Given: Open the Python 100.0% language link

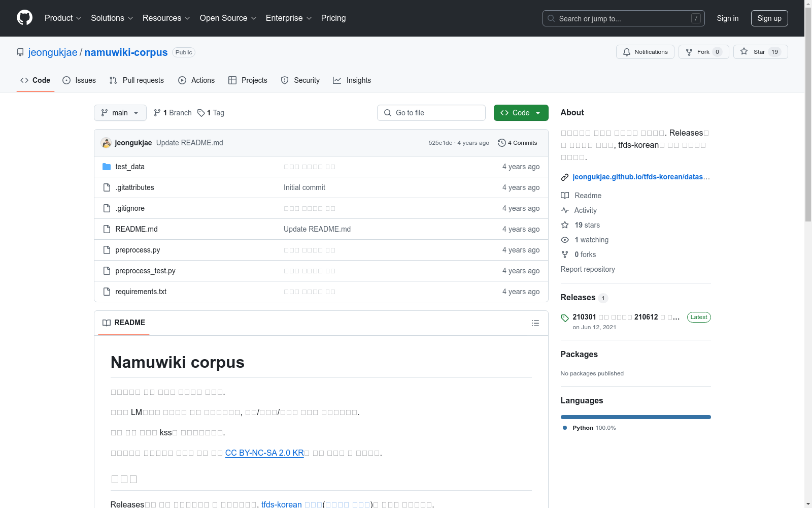Looking at the screenshot, I should (x=590, y=428).
